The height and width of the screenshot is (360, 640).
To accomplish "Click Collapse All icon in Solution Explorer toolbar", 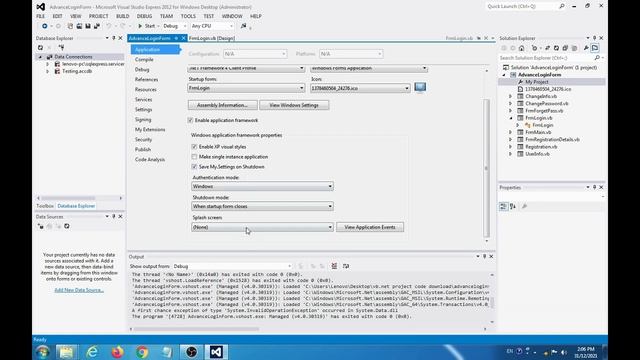I will (x=565, y=48).
